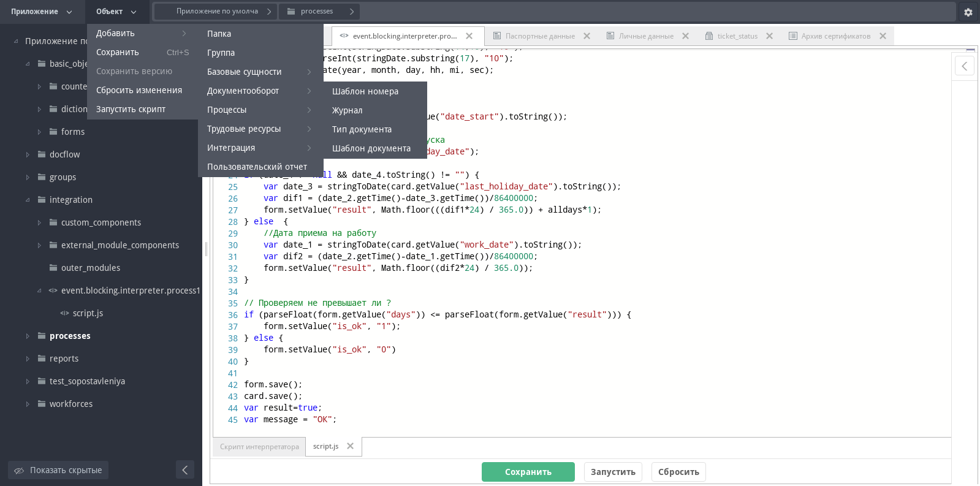Select Группа in the submenu
This screenshot has height=486, width=980.
click(x=260, y=53)
